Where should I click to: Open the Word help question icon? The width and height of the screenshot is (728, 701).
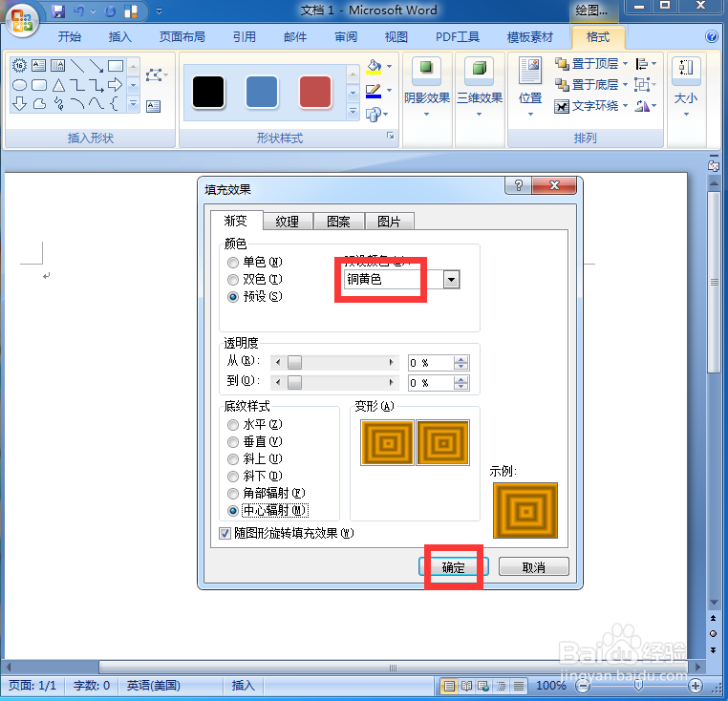point(712,36)
